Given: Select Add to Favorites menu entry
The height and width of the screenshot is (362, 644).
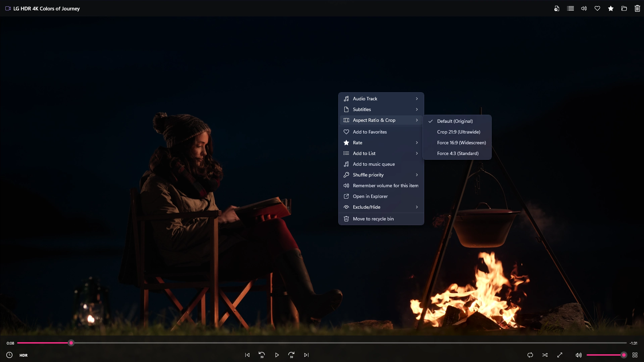Looking at the screenshot, I should point(381,132).
